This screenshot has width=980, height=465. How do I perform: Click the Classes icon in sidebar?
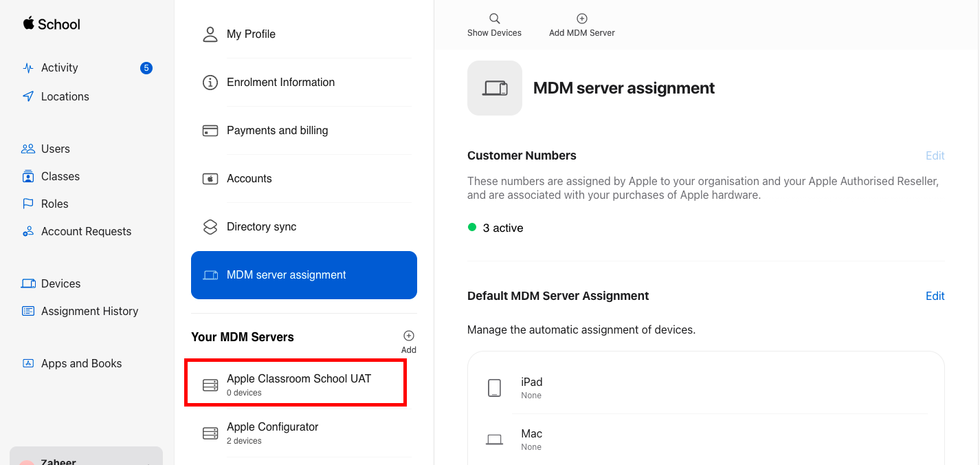click(28, 176)
